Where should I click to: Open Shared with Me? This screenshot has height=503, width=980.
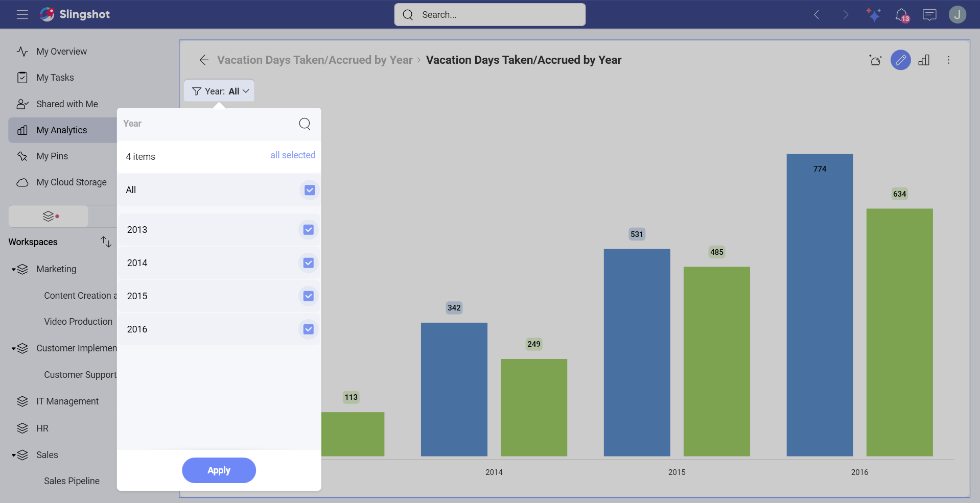coord(67,104)
